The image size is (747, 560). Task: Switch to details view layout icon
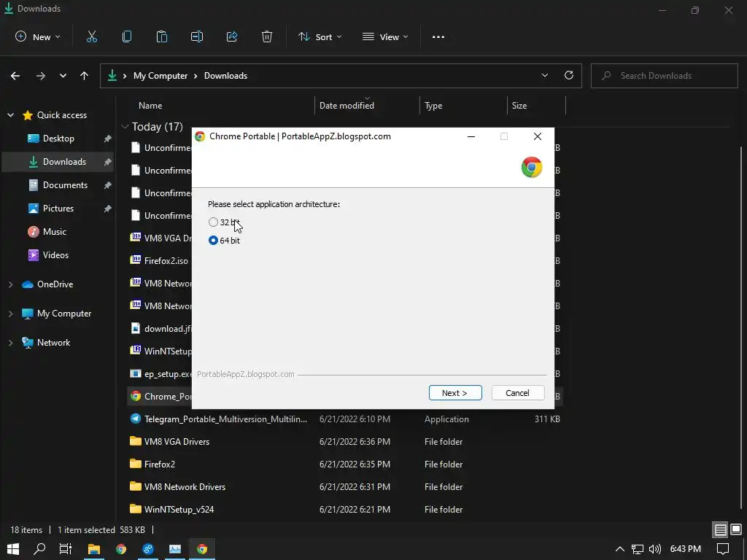tap(720, 529)
